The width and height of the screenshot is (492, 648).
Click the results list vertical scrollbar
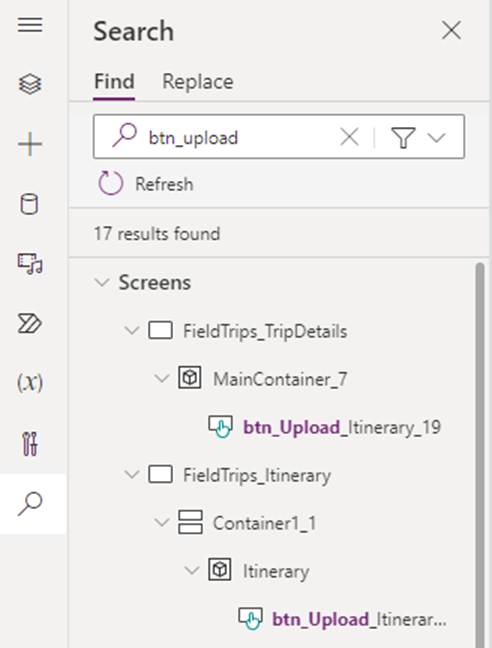pos(479,455)
